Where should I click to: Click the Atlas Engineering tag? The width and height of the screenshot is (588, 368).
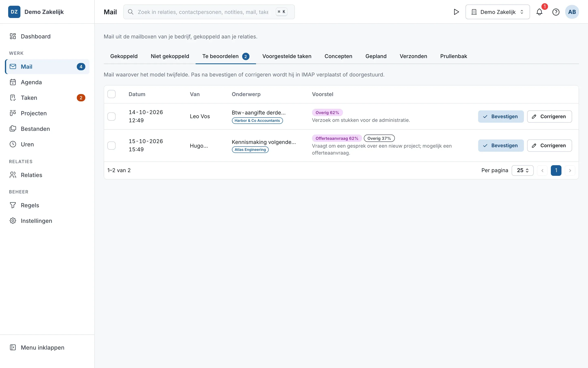pyautogui.click(x=250, y=150)
